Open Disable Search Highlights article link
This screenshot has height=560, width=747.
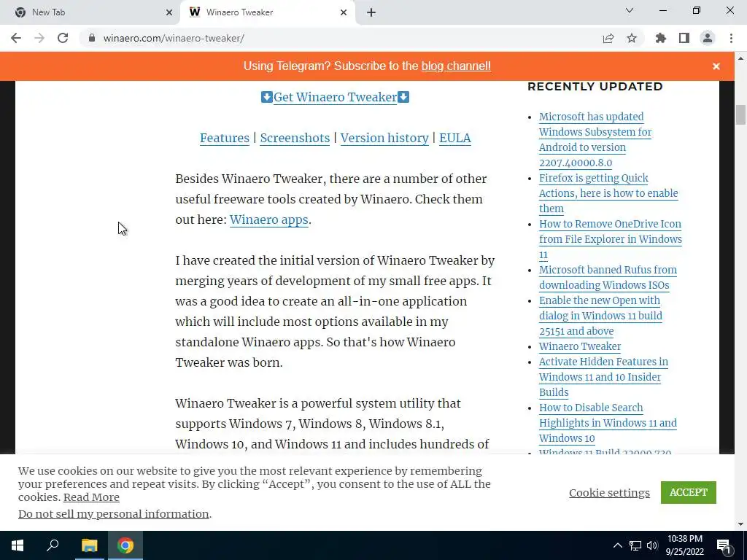tap(608, 423)
